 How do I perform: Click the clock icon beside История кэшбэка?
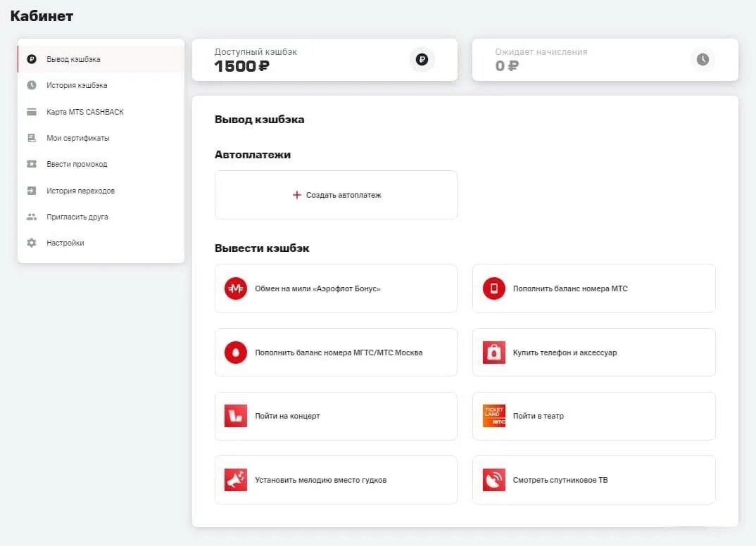(32, 85)
